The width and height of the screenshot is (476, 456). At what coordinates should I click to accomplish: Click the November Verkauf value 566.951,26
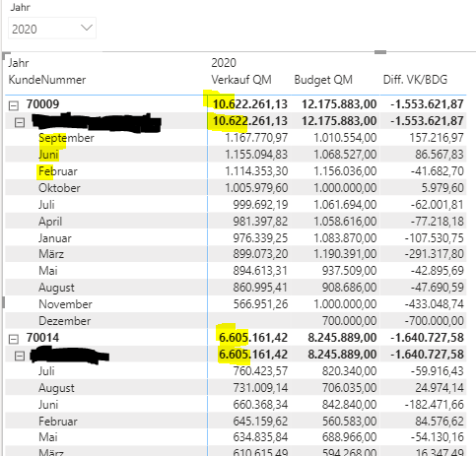[x=260, y=304]
